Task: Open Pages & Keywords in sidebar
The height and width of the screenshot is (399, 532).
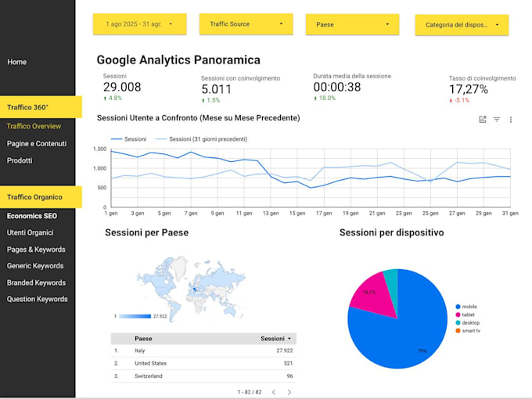Action: (x=36, y=250)
